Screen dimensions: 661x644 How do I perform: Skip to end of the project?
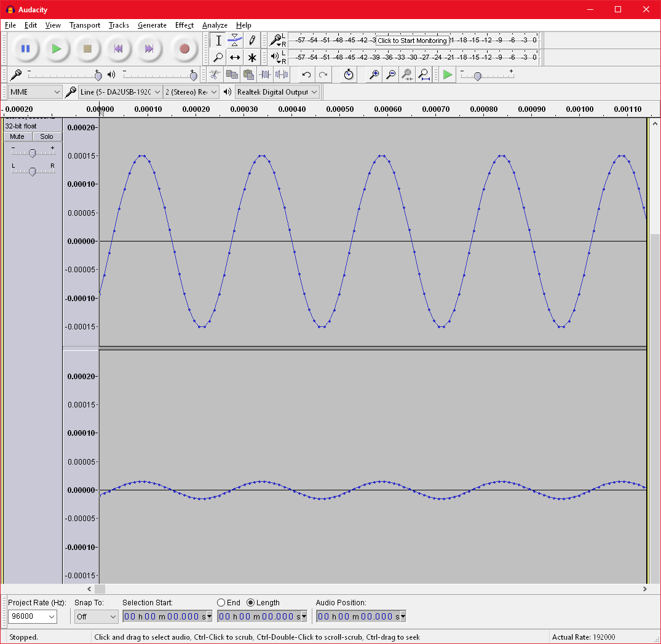coord(149,49)
